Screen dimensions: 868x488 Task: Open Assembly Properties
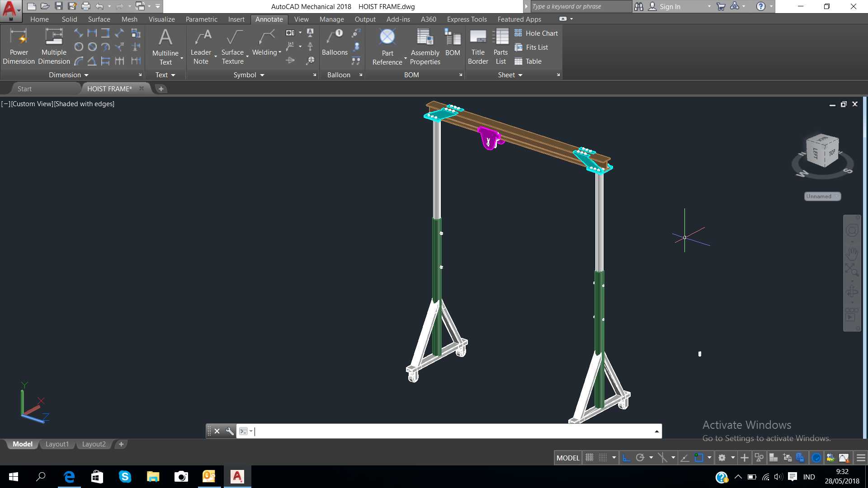[425, 47]
